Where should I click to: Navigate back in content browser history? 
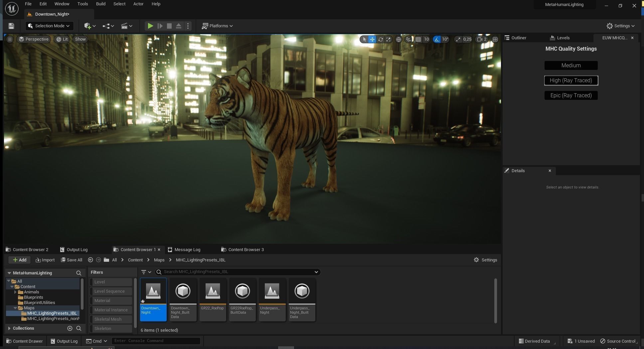[x=90, y=260]
